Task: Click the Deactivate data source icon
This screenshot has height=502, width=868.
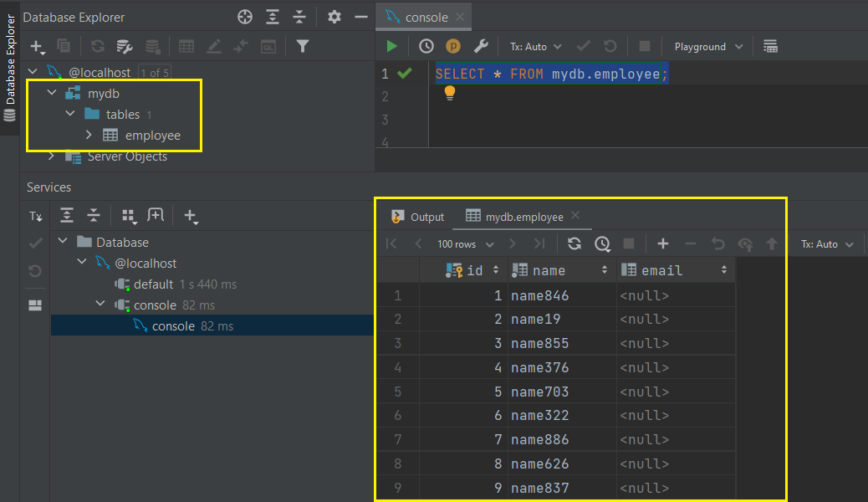Action: point(152,47)
